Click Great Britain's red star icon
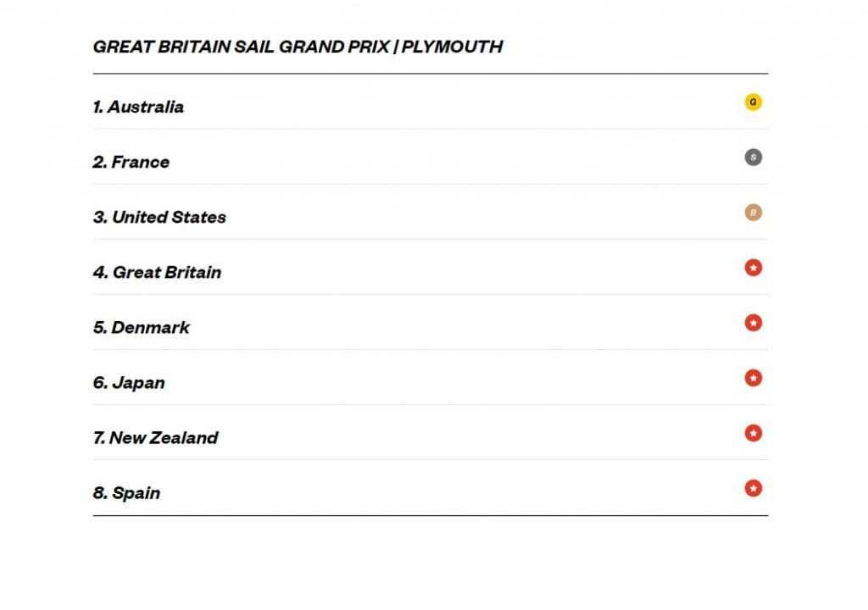868x610 pixels. [x=753, y=268]
